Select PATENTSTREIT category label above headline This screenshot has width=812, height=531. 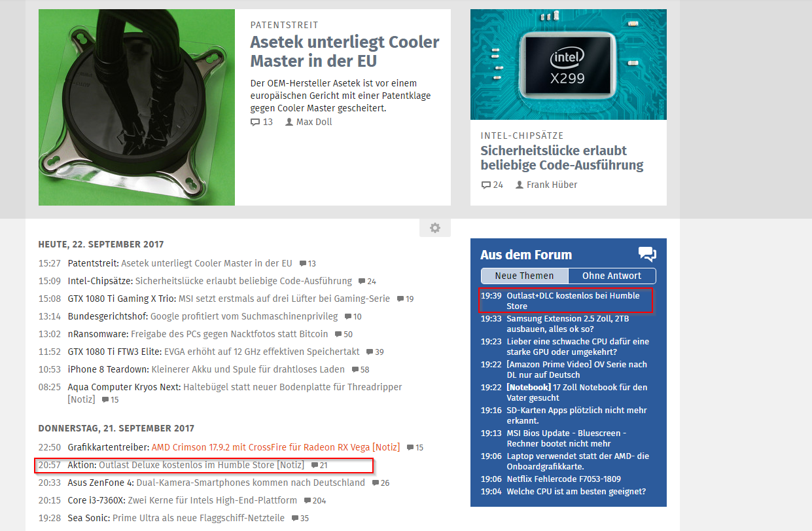[x=284, y=25]
